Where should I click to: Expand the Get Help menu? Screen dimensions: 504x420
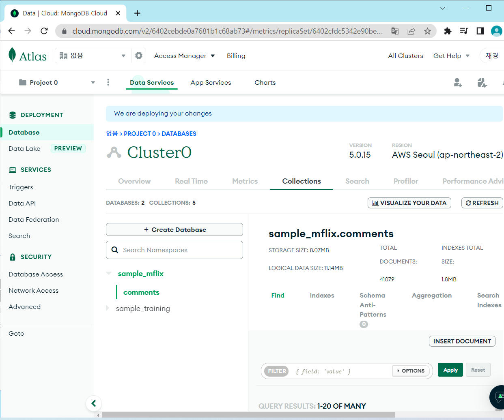(451, 56)
